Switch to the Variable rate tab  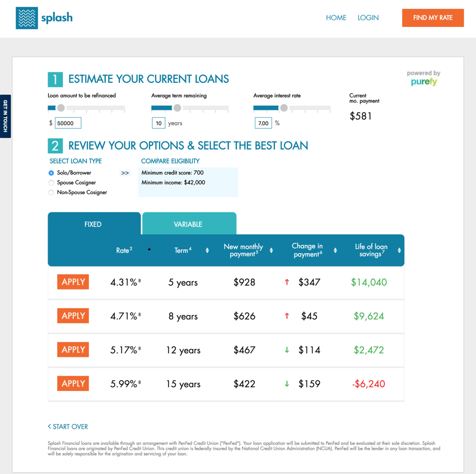click(x=189, y=224)
